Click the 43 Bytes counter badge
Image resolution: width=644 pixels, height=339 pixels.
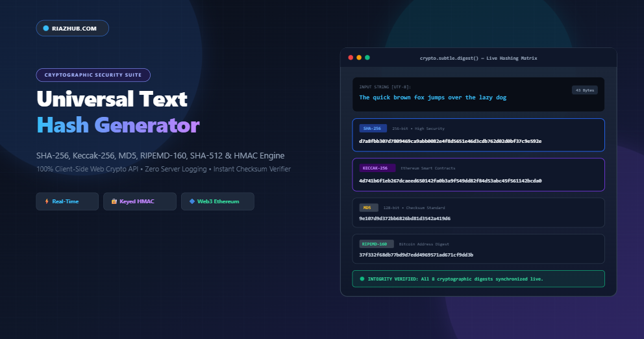(585, 90)
